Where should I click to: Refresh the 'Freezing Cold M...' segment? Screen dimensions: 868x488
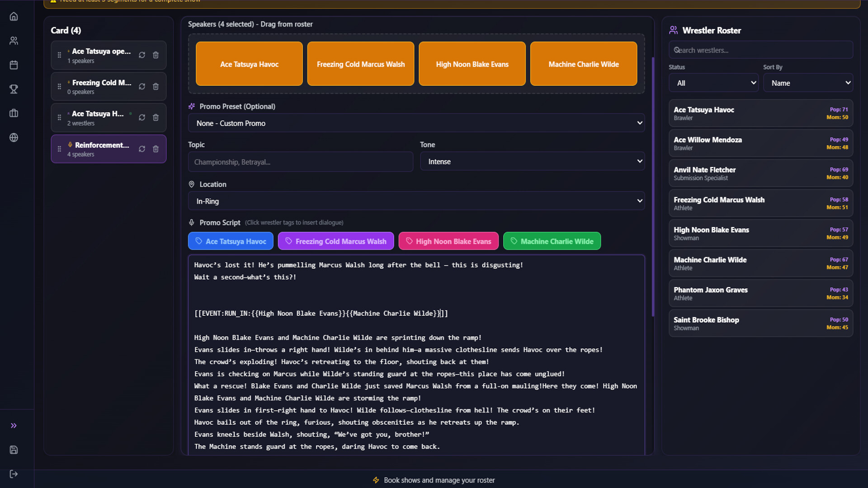(x=142, y=86)
